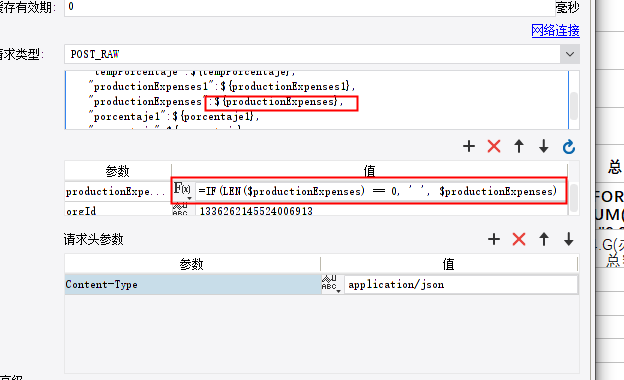Click the 参数 header of the request header table
624x380 pixels.
pyautogui.click(x=192, y=264)
